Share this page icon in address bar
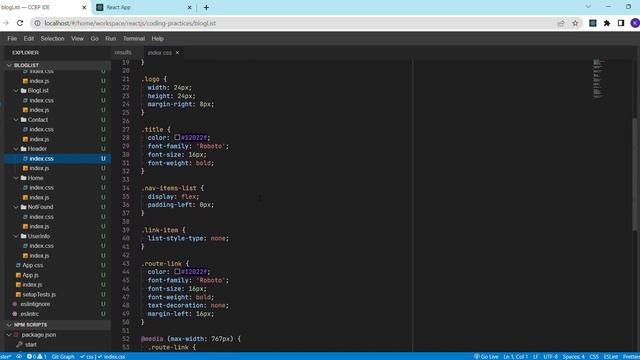Image resolution: width=640 pixels, height=360 pixels. pyautogui.click(x=561, y=23)
